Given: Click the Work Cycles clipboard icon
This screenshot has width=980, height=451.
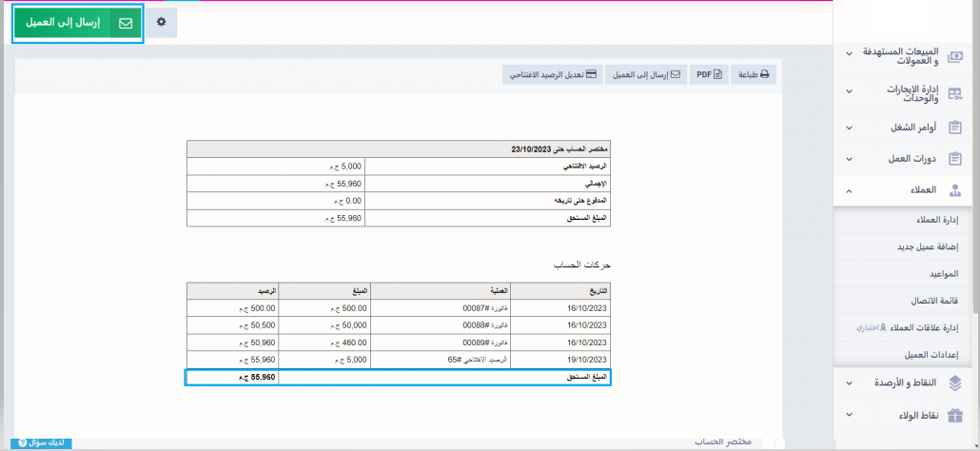Looking at the screenshot, I should (955, 159).
